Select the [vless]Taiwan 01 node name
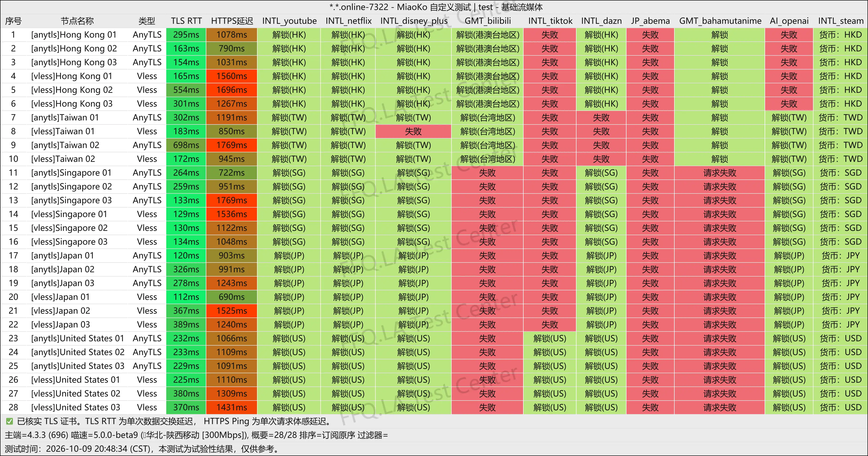Screen dimensions: 868x456 click(x=63, y=131)
